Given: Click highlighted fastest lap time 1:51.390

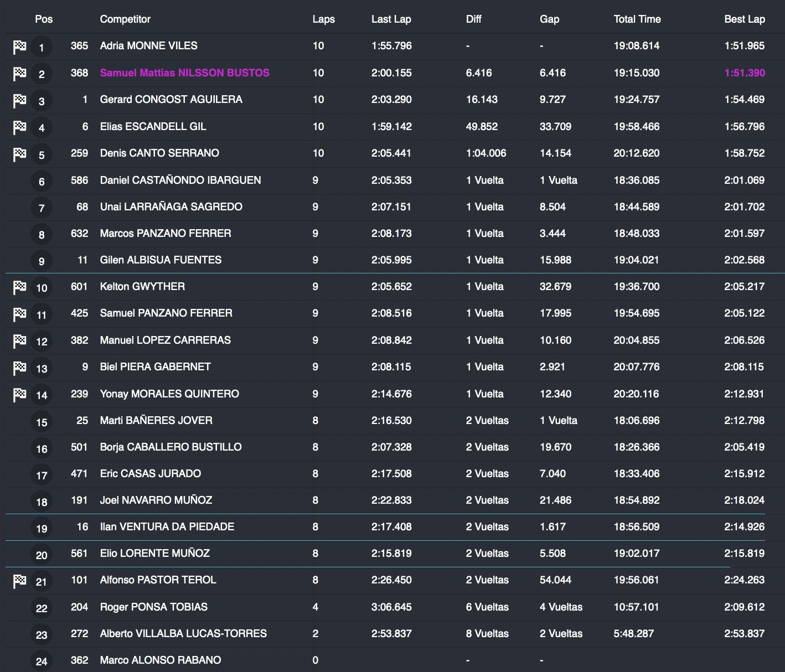Looking at the screenshot, I should click(744, 73).
